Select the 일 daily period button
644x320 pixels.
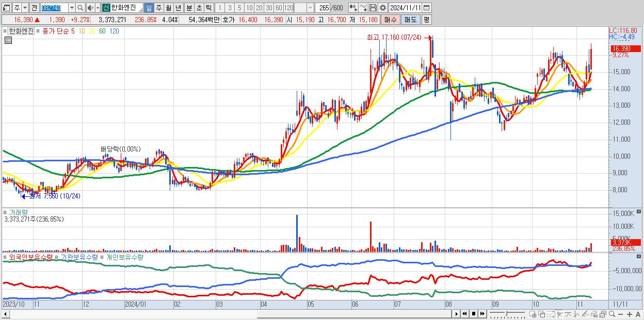click(x=149, y=8)
